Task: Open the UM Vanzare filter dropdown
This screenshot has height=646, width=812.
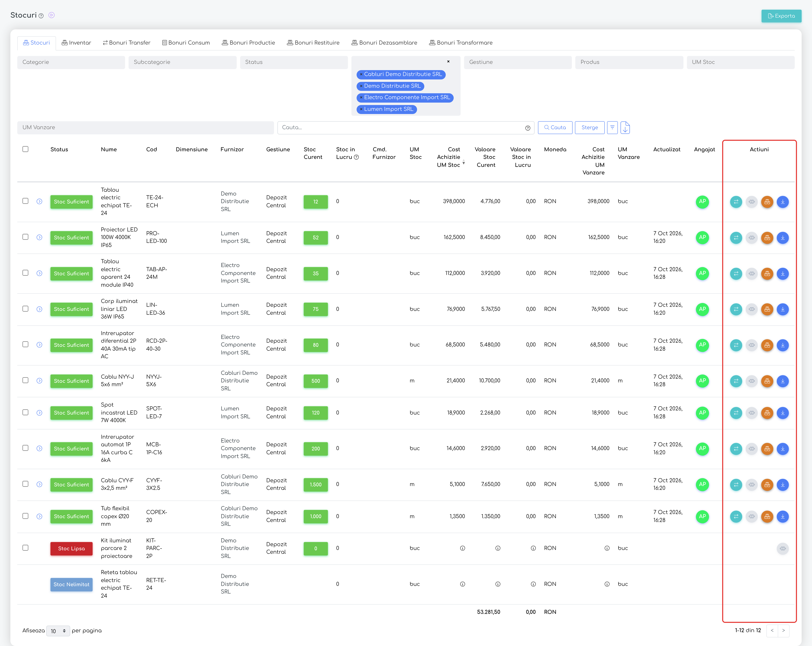Action: click(145, 128)
